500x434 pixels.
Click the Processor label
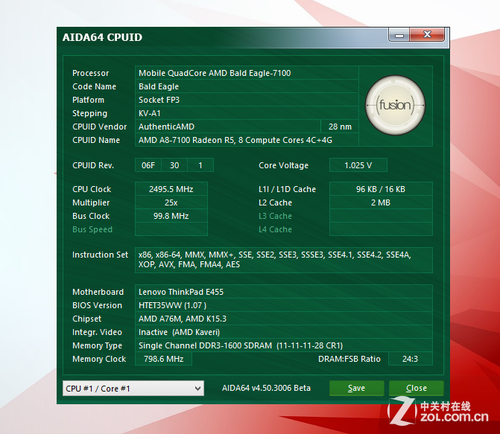(x=91, y=73)
